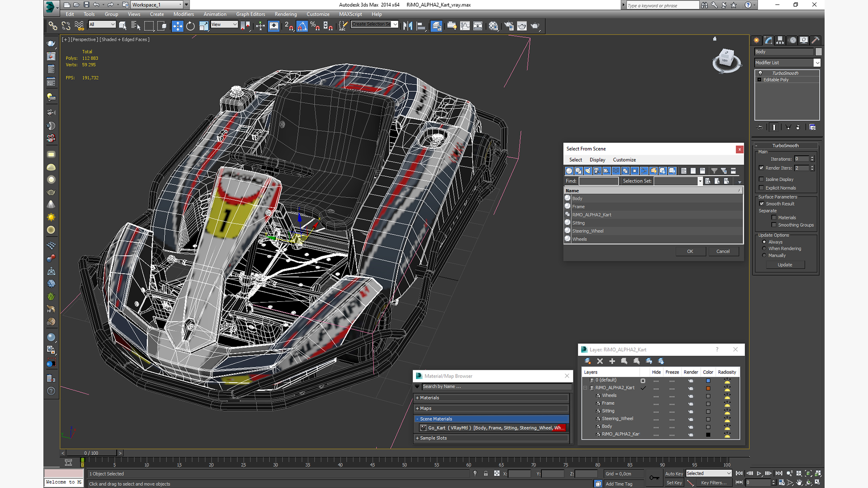Select the Always update option
This screenshot has width=868, height=488.
click(764, 242)
